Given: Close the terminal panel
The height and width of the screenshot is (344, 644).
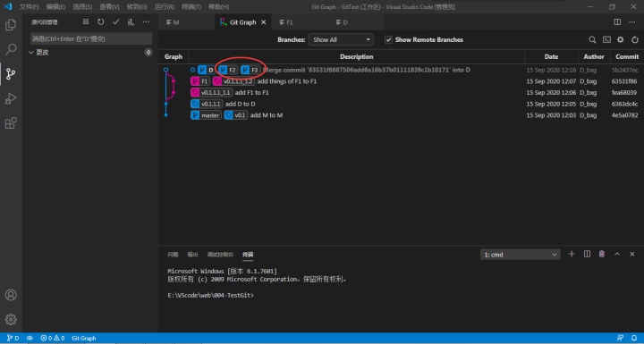Looking at the screenshot, I should click(x=632, y=254).
